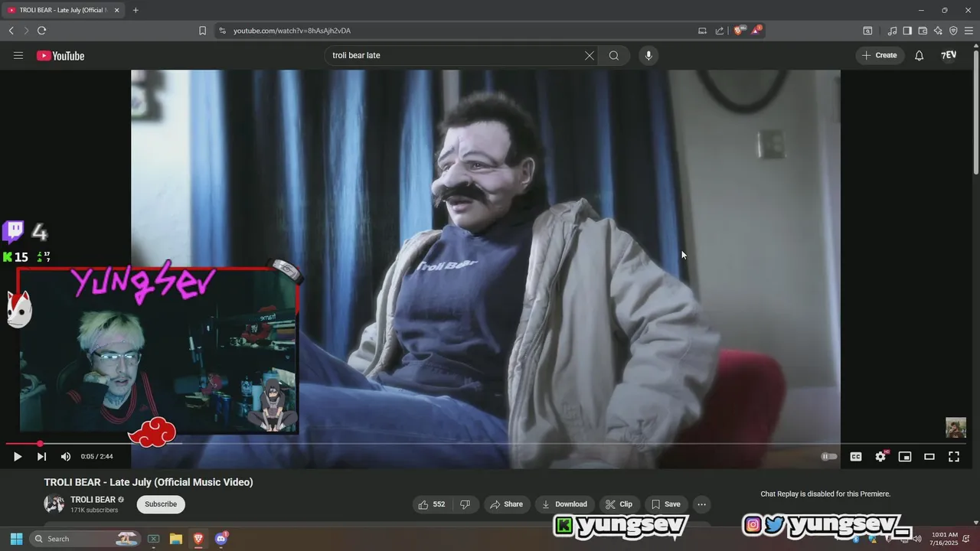Open the account avatar menu
Image resolution: width=980 pixels, height=551 pixels.
(949, 55)
